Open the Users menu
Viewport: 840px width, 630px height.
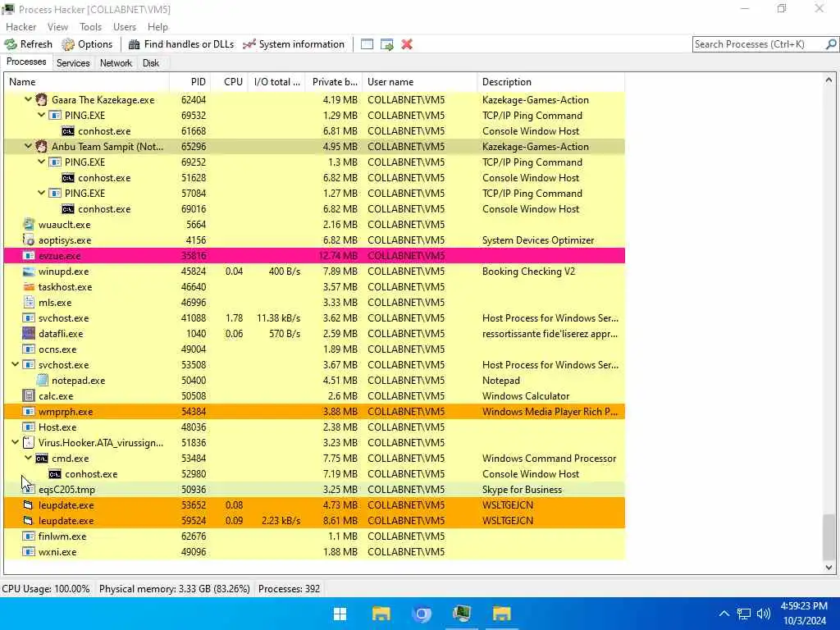(x=125, y=27)
